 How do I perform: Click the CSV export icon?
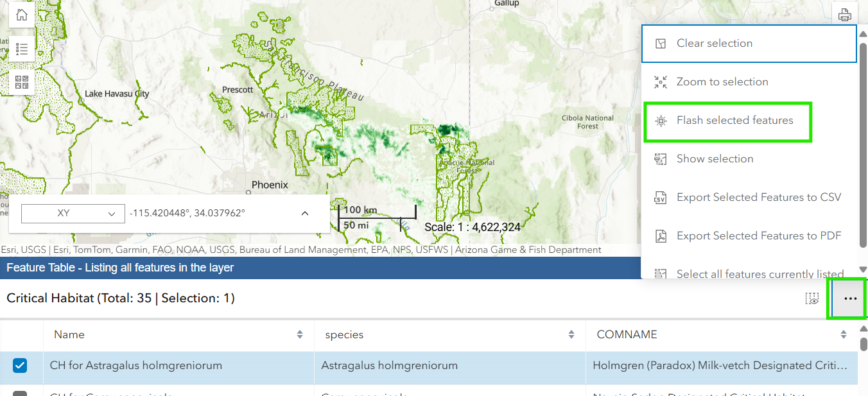tap(661, 198)
